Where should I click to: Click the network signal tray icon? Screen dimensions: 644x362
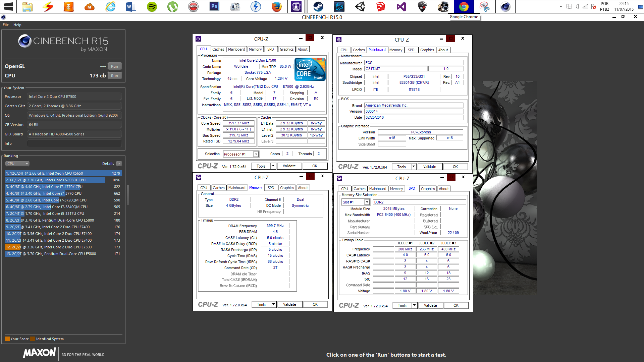(x=585, y=6)
